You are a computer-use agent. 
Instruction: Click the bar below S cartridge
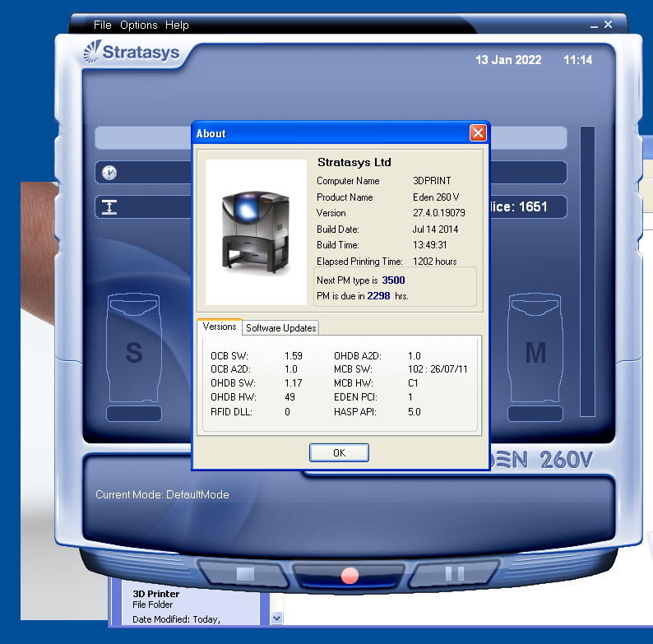134,414
